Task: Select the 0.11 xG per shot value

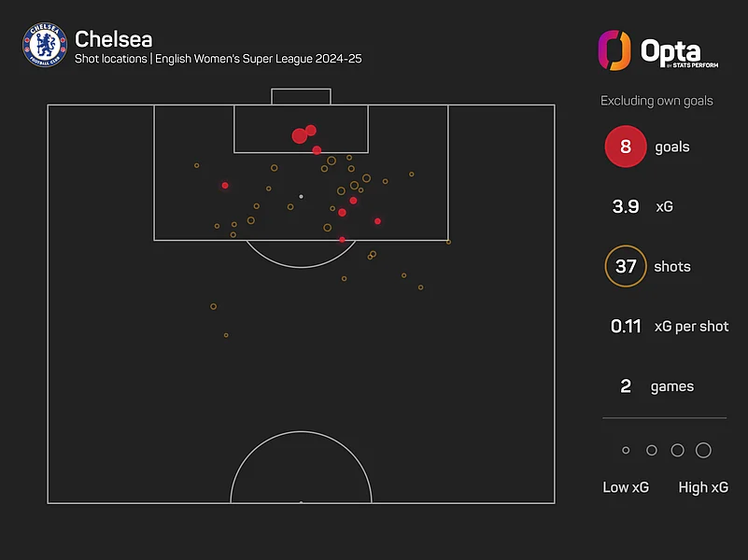Action: tap(626, 327)
